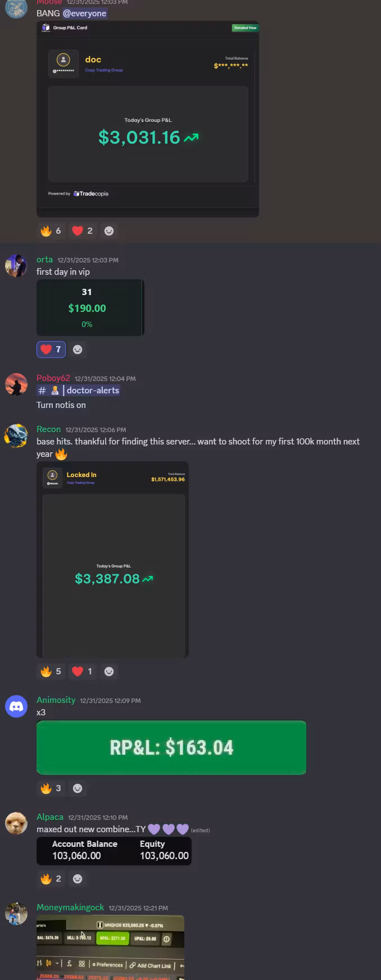
Task: Open Animosity's Discord default avatar
Action: coord(16,706)
